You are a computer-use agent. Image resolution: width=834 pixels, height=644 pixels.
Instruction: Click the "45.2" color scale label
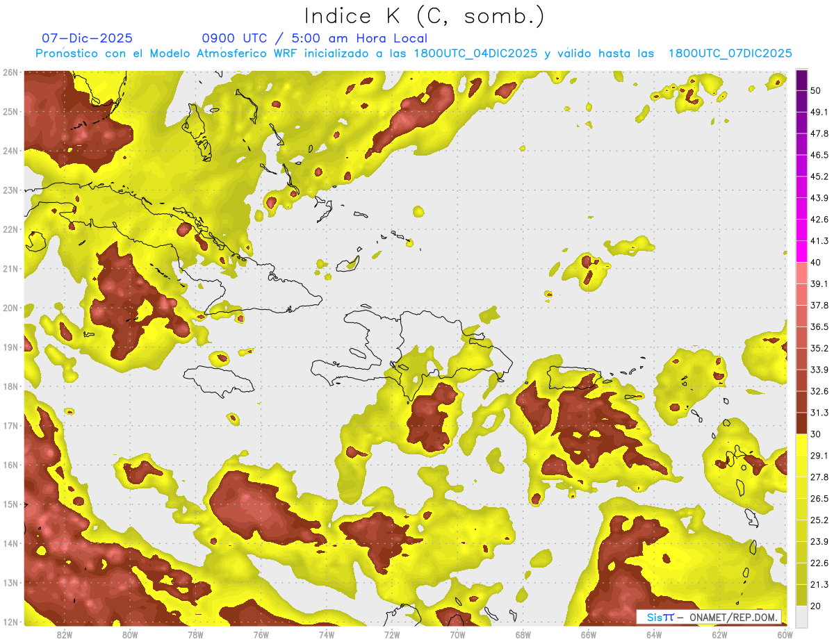click(819, 176)
